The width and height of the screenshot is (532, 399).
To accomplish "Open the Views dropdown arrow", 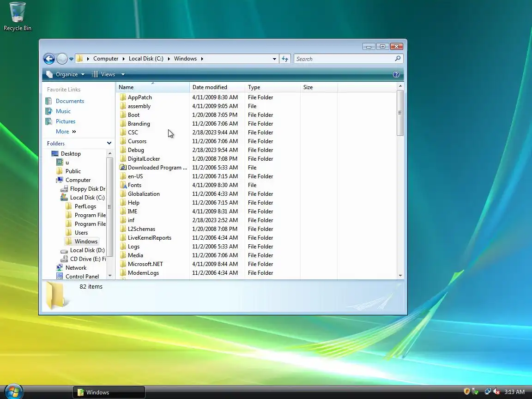I will tap(123, 74).
